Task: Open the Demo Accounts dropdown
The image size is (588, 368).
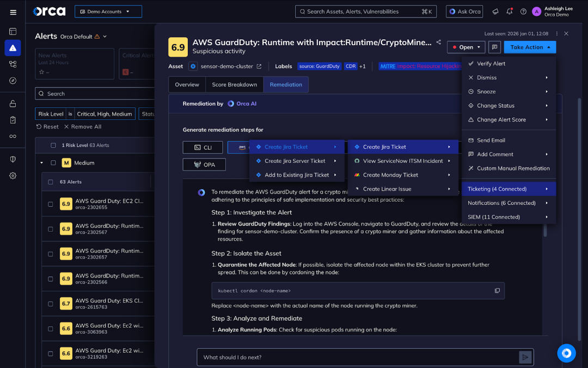Action: (x=108, y=11)
